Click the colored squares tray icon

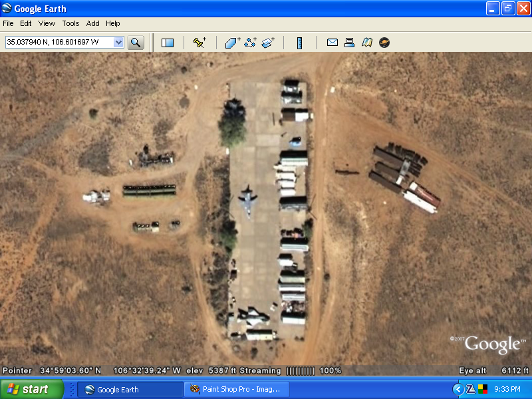(x=483, y=389)
